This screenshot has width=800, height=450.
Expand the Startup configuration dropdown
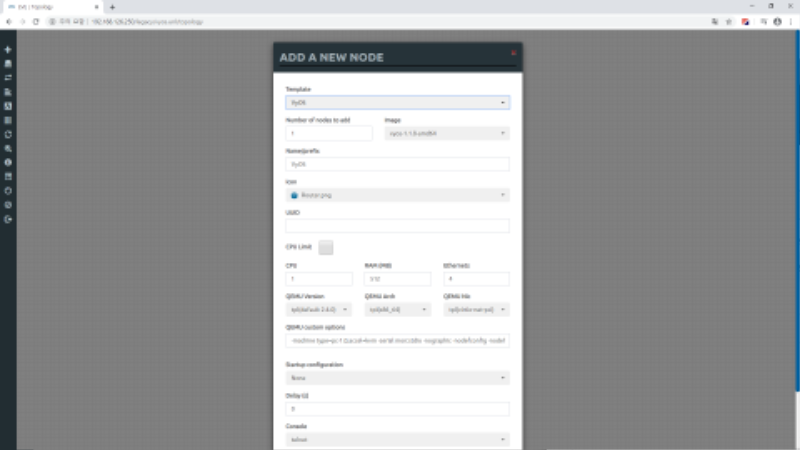(397, 378)
